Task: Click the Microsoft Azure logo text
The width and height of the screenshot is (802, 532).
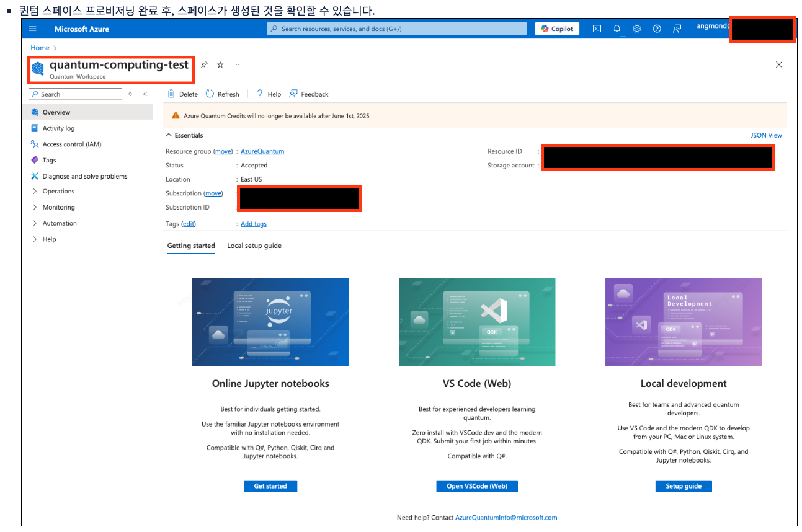Action: 81,29
